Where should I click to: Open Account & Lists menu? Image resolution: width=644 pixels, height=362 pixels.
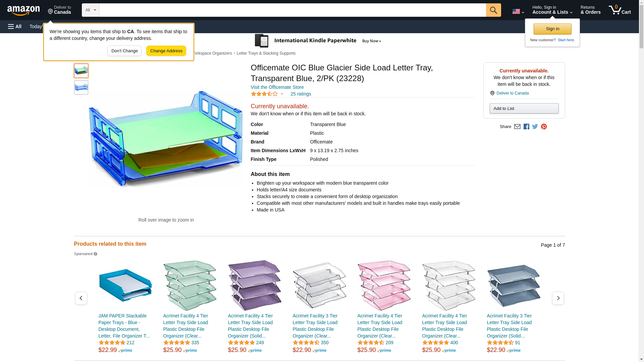pyautogui.click(x=552, y=10)
